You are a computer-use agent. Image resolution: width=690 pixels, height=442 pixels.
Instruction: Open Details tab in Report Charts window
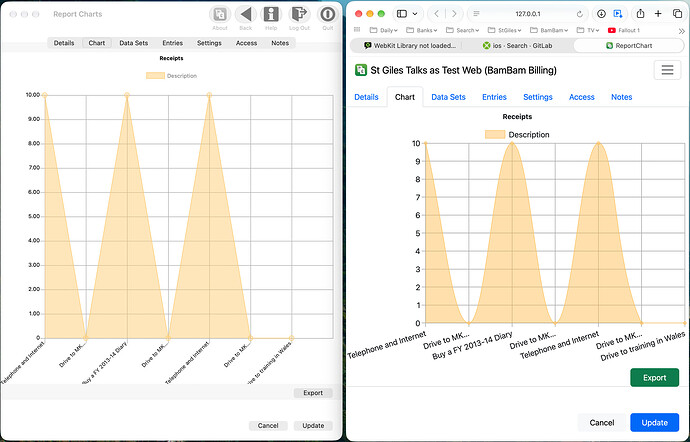[64, 43]
